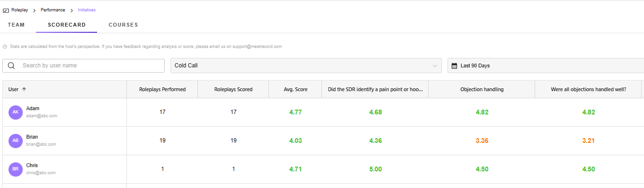Select the SCORECARD tab

[x=67, y=25]
